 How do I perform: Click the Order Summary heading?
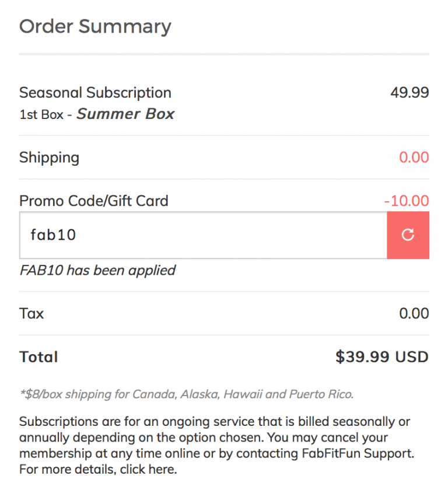pyautogui.click(x=95, y=26)
